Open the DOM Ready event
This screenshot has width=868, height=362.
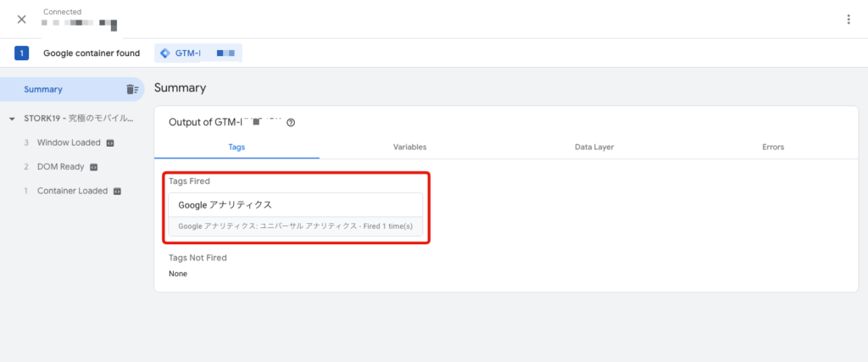click(x=60, y=167)
